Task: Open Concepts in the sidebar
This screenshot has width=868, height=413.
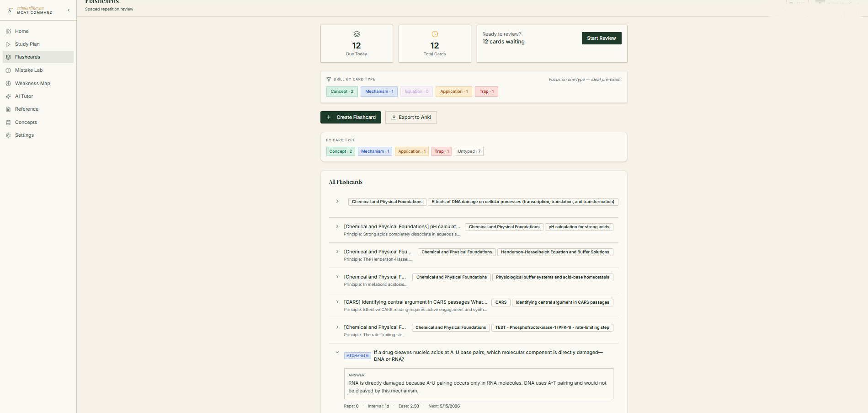Action: [x=38, y=123]
